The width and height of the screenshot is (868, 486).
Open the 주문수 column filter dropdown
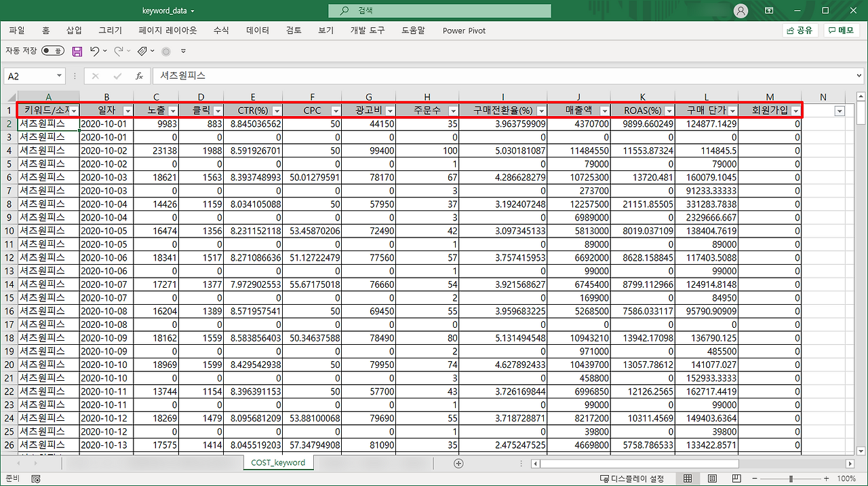[454, 111]
